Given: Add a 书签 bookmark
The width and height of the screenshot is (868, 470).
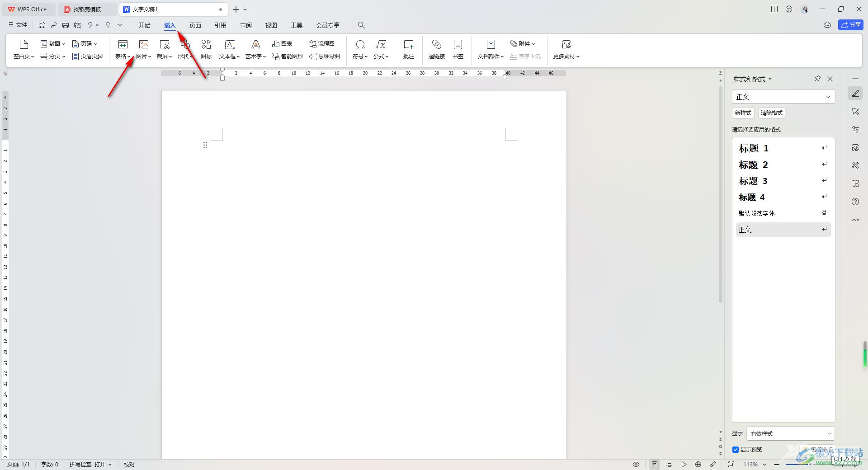Looking at the screenshot, I should 458,49.
